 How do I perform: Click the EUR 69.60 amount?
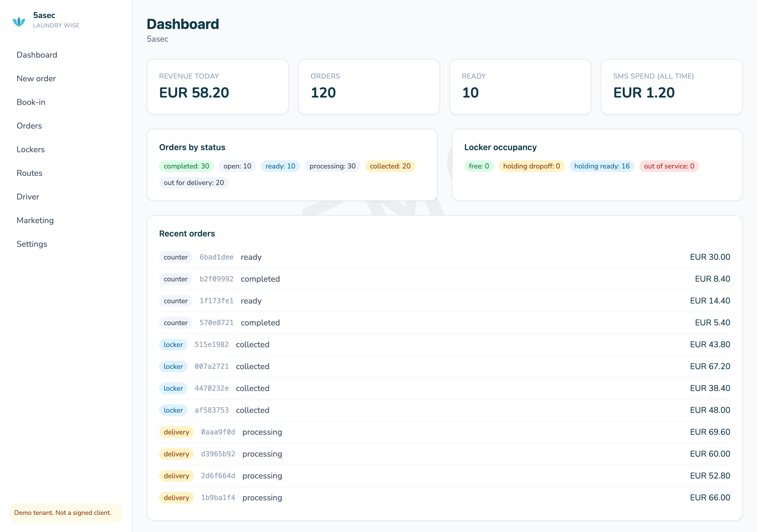pyautogui.click(x=710, y=432)
